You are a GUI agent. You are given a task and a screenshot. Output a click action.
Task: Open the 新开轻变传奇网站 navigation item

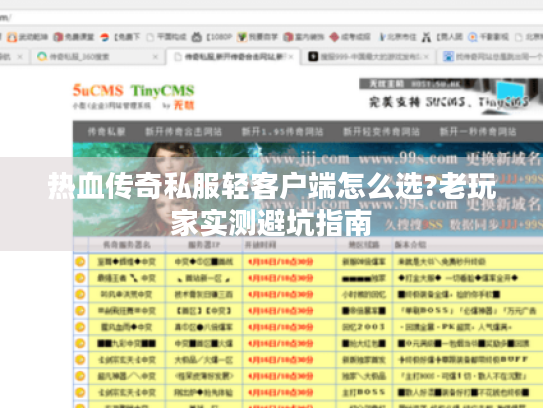381,132
